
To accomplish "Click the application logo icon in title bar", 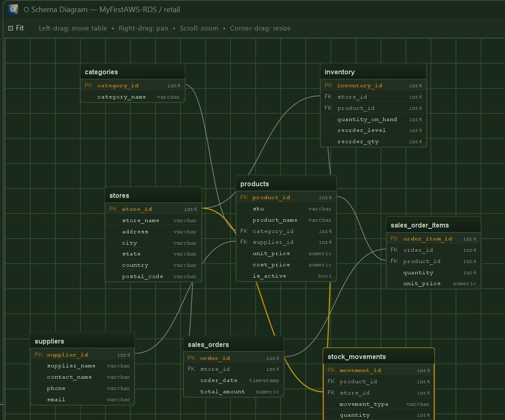I will [x=13, y=9].
